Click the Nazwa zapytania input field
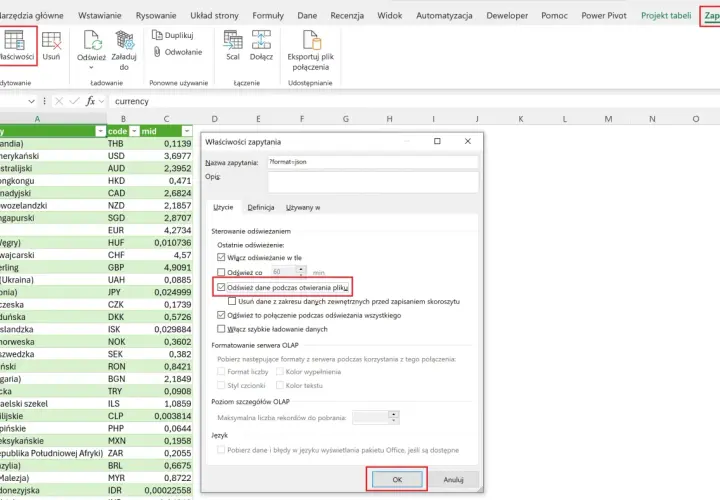Image resolution: width=720 pixels, height=500 pixels. (373, 162)
